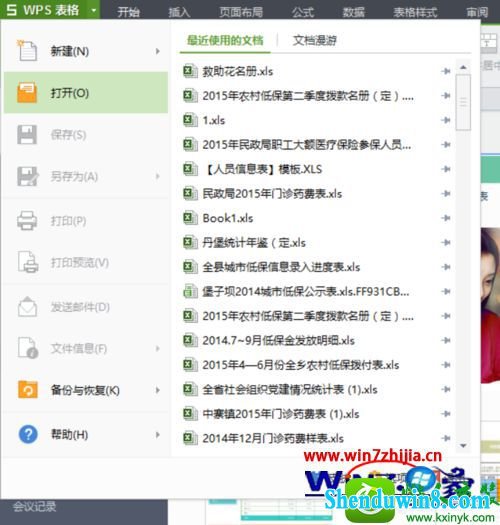This screenshot has height=525, width=500.
Task: Pin Book1.xls to the recent list
Action: [446, 218]
